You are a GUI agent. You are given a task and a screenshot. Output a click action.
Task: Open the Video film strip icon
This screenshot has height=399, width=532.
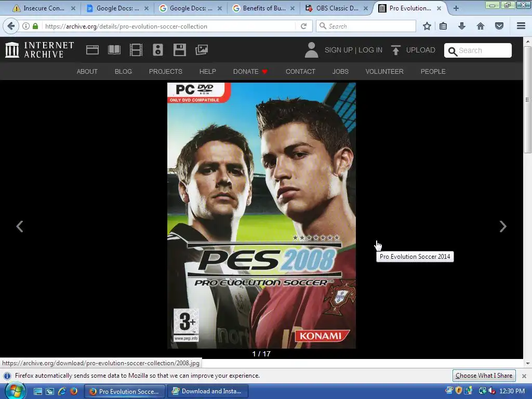click(x=136, y=50)
